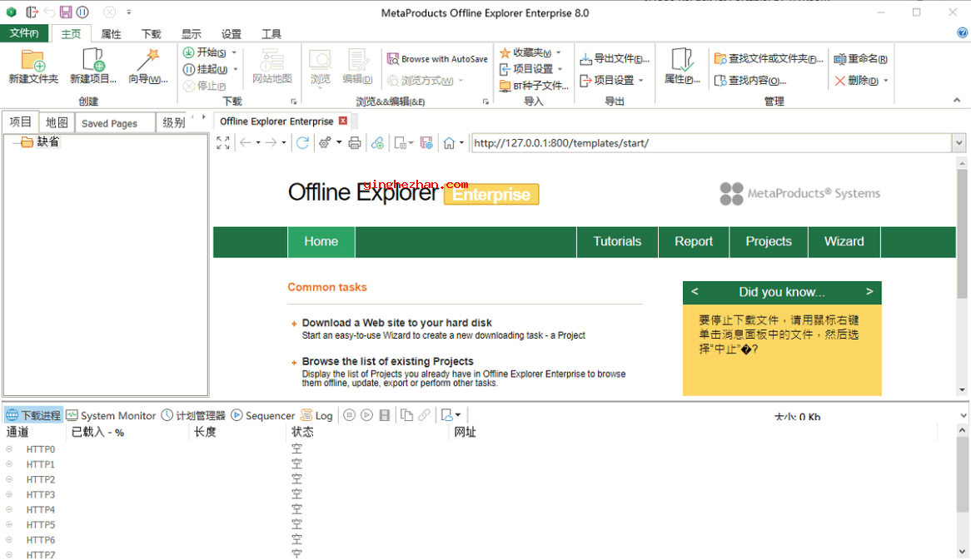Viewport: 971px width, 560px height.
Task: Click the 挂起 suspend download button
Action: [205, 69]
